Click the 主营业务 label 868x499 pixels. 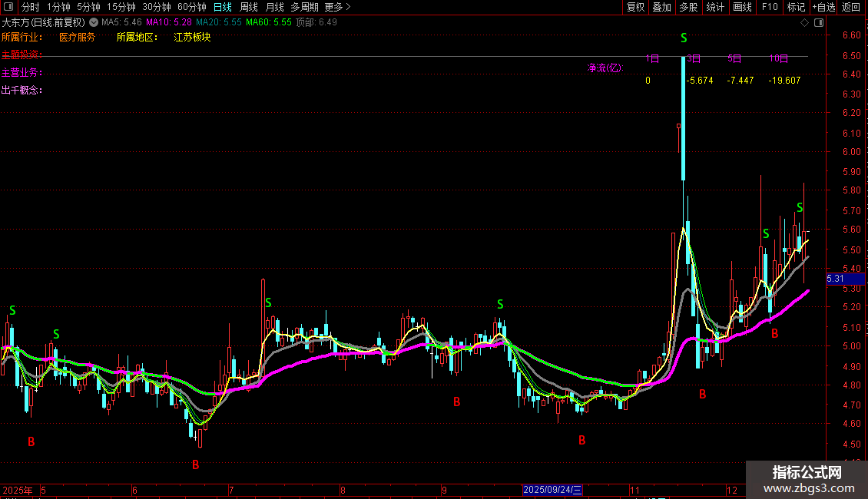(22, 72)
